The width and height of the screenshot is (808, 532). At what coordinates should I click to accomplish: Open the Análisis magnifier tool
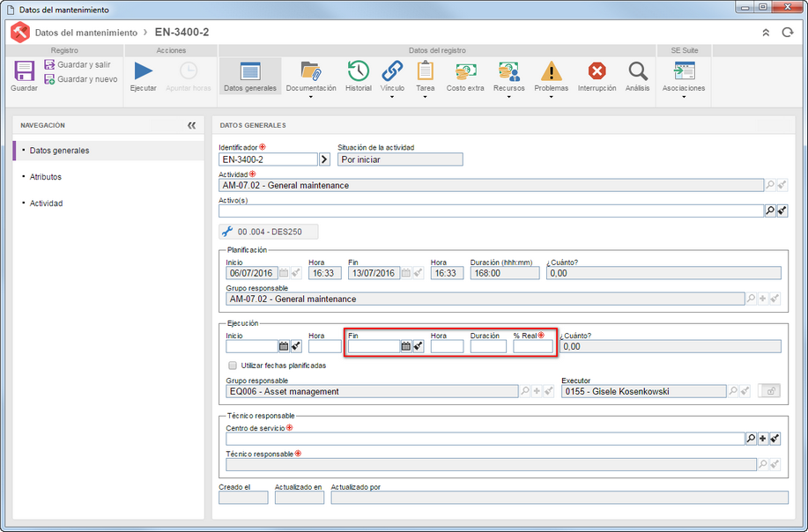[637, 77]
